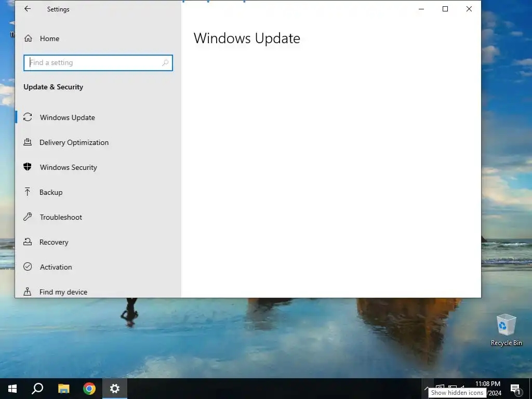Open the Windows Start menu

12,389
